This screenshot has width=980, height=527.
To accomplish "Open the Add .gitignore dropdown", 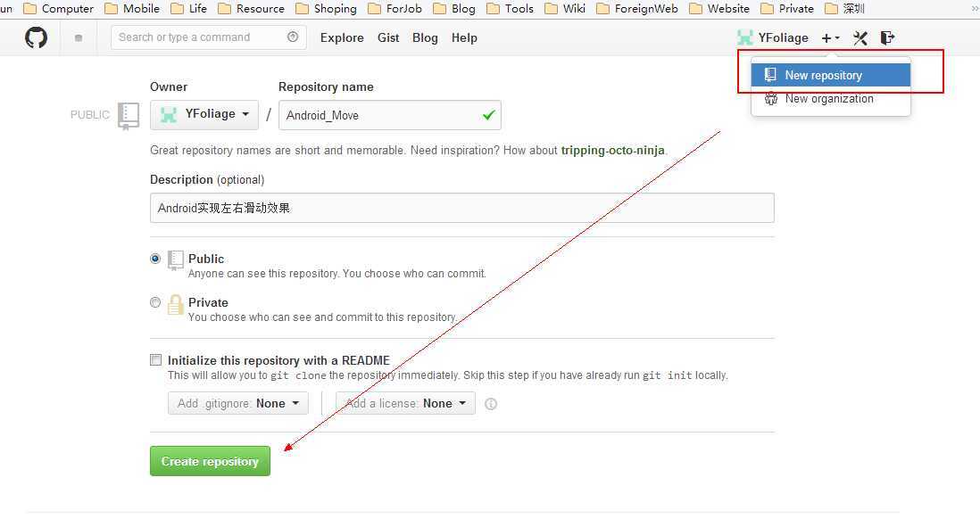I will (238, 403).
